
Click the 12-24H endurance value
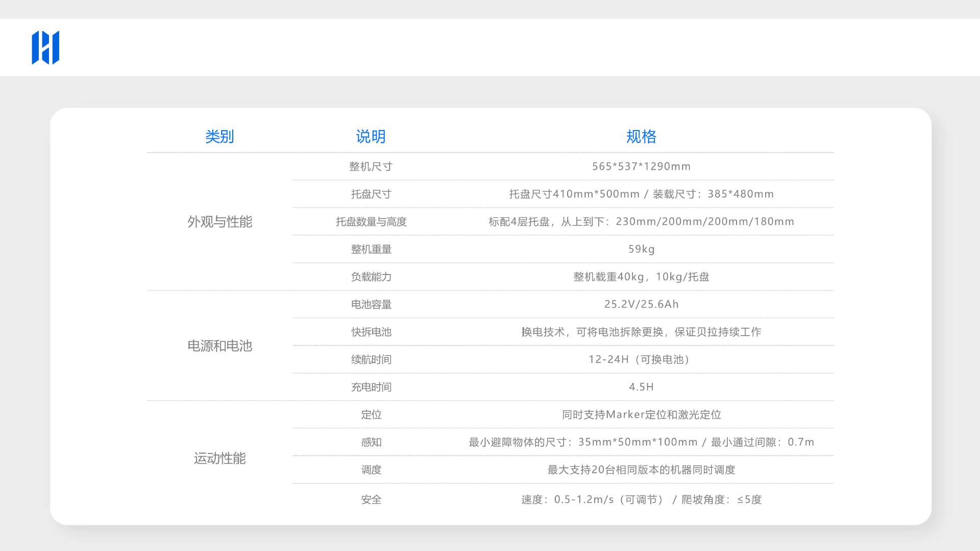(641, 360)
